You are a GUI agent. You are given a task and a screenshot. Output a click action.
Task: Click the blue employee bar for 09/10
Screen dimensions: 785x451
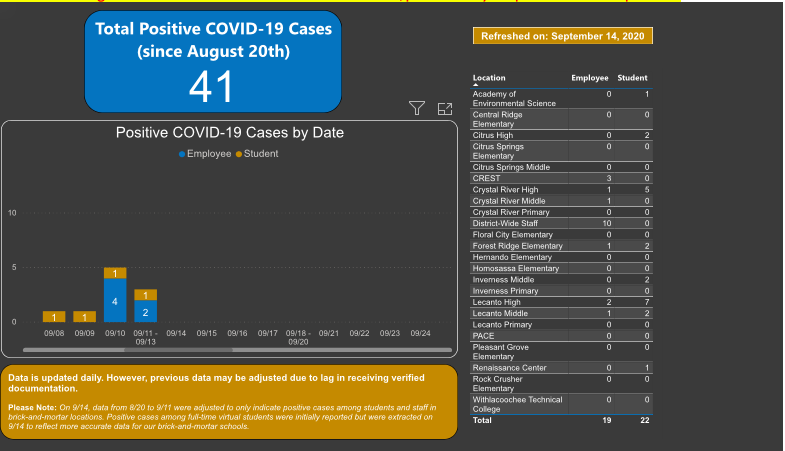(x=115, y=300)
